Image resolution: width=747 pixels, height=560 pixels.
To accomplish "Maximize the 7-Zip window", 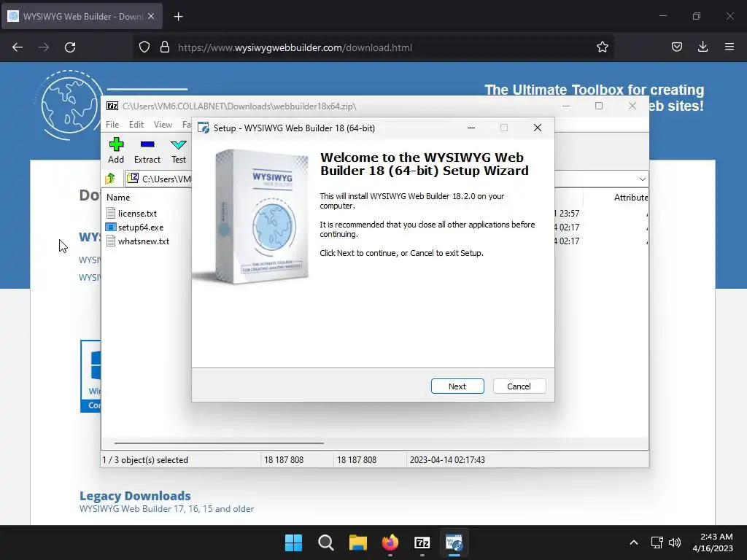I will tap(599, 106).
